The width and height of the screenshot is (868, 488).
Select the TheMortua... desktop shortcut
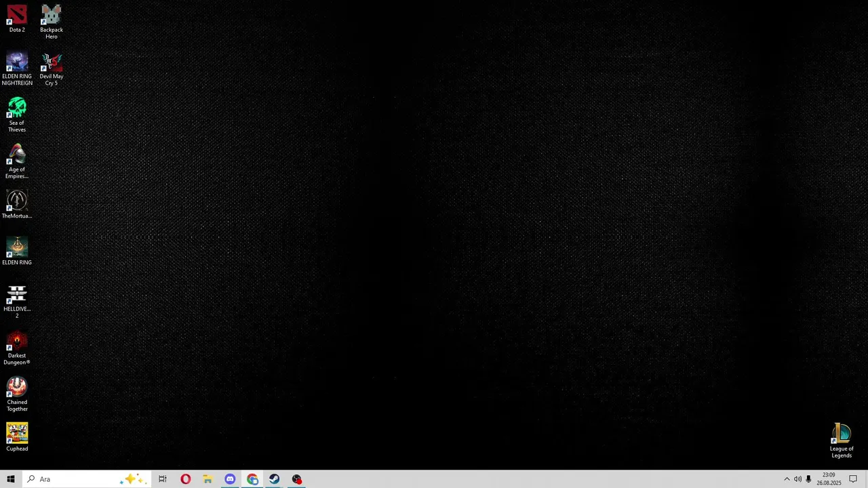[x=17, y=205]
